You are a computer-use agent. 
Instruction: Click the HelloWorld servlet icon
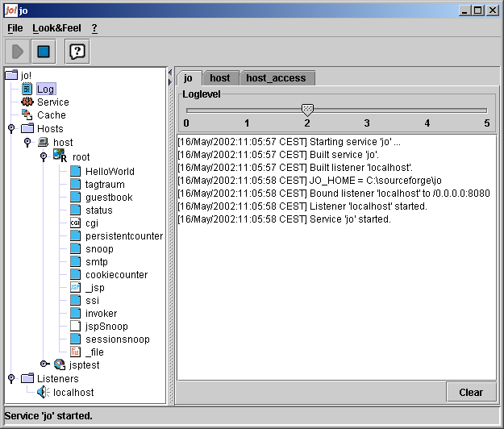click(x=75, y=171)
